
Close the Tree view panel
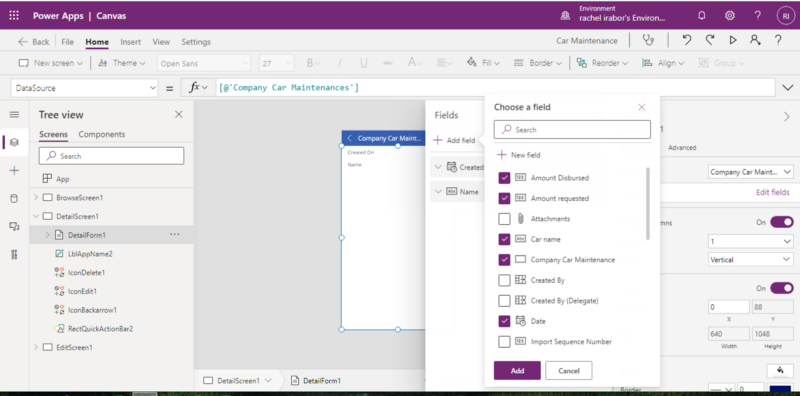click(x=179, y=115)
